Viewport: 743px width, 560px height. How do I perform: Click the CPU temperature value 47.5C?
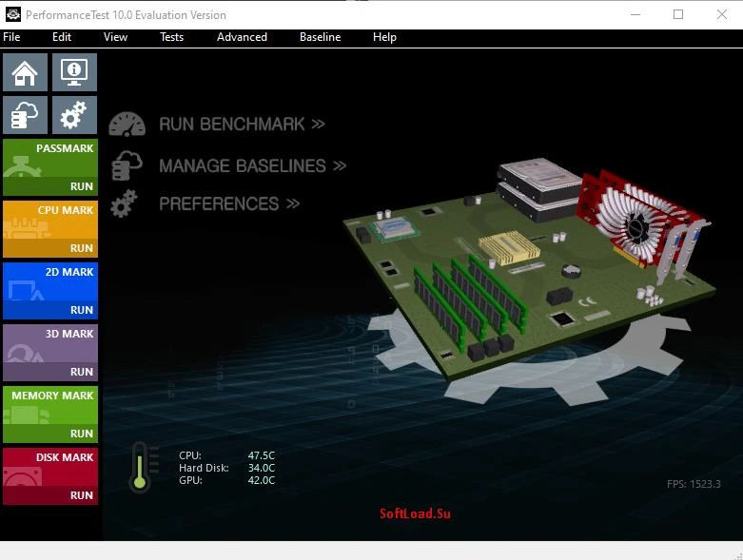click(x=261, y=455)
